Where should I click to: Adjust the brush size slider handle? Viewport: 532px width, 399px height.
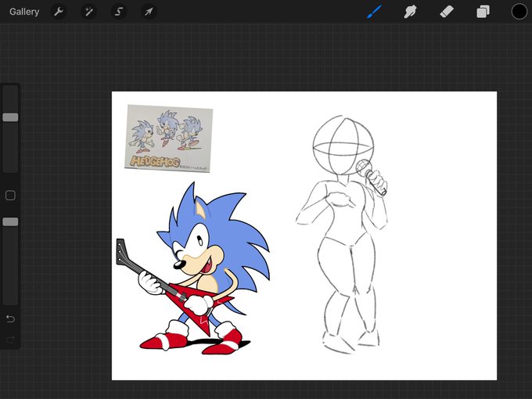tap(10, 117)
